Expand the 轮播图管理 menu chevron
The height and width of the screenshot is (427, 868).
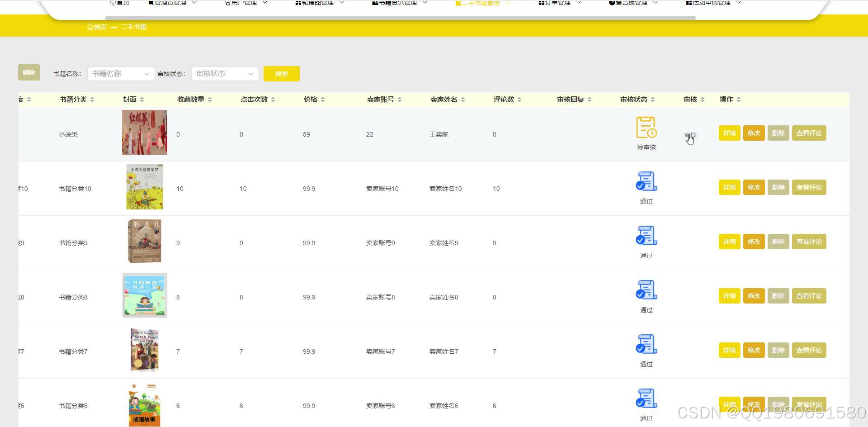(x=342, y=3)
